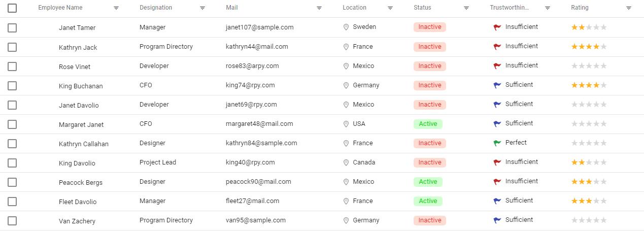Viewport: 644px width, 231px height.
Task: Expand the Rating column filter
Action: point(629,8)
